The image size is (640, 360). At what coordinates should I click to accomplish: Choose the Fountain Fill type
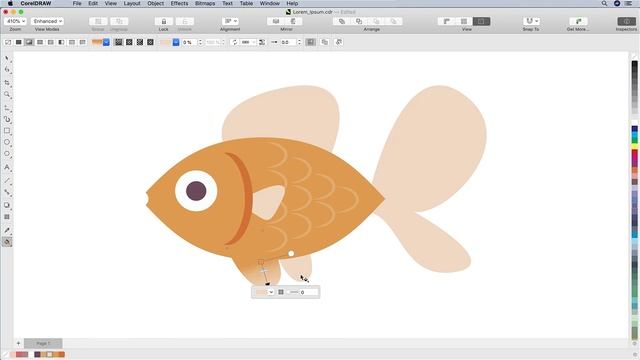pyautogui.click(x=29, y=42)
